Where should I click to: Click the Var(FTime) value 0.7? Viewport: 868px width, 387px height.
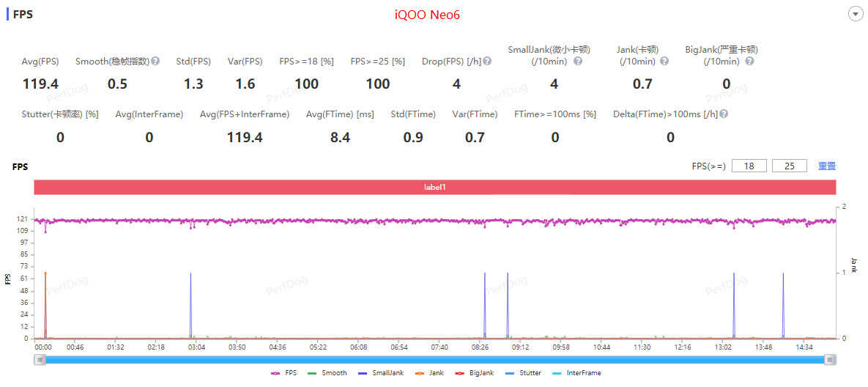coord(475,137)
